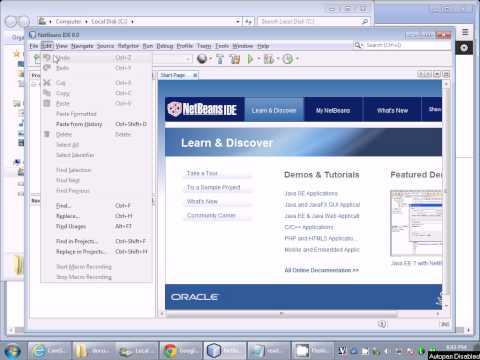The width and height of the screenshot is (480, 360).
Task: Click the Build Project hammer icon
Action: 220,59
